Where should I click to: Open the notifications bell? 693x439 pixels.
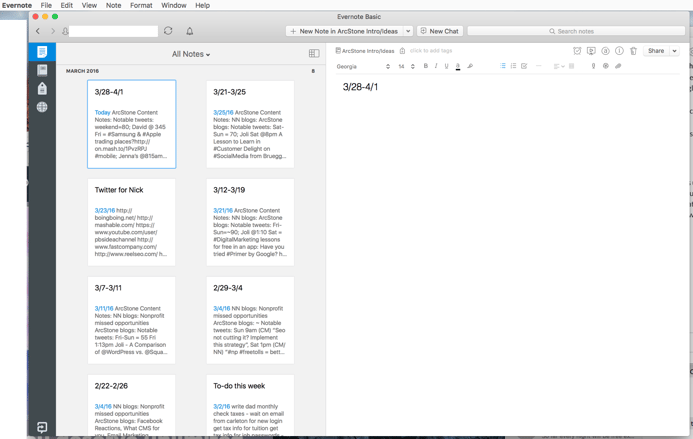coord(189,32)
